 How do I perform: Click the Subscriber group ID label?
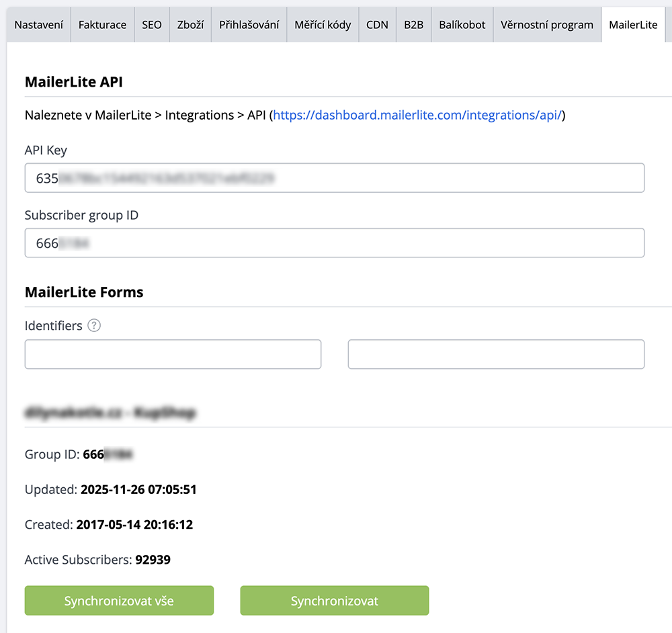pos(81,215)
